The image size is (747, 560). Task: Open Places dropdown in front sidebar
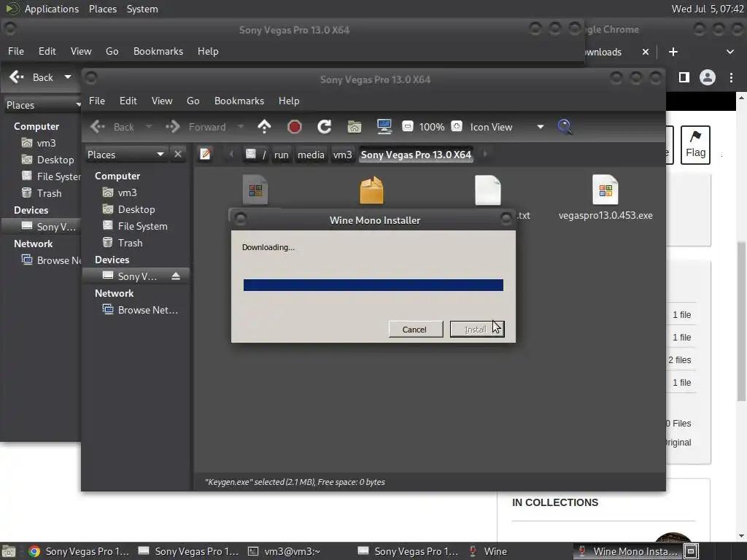click(126, 155)
